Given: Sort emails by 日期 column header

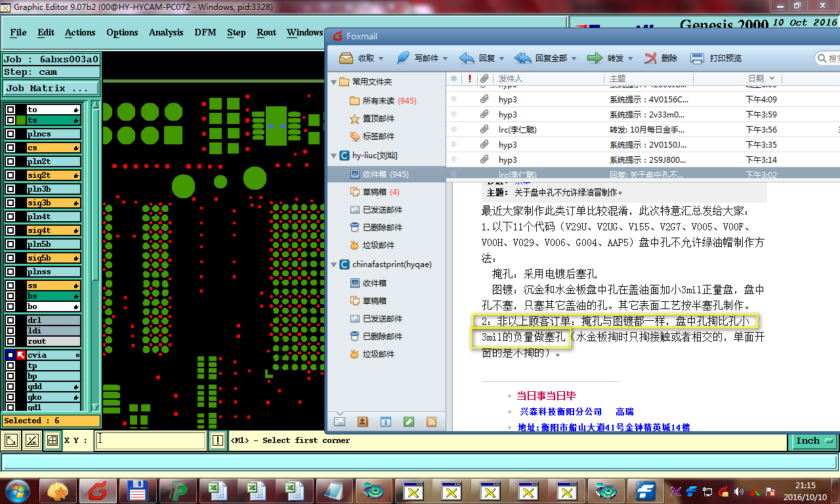Looking at the screenshot, I should tap(761, 79).
